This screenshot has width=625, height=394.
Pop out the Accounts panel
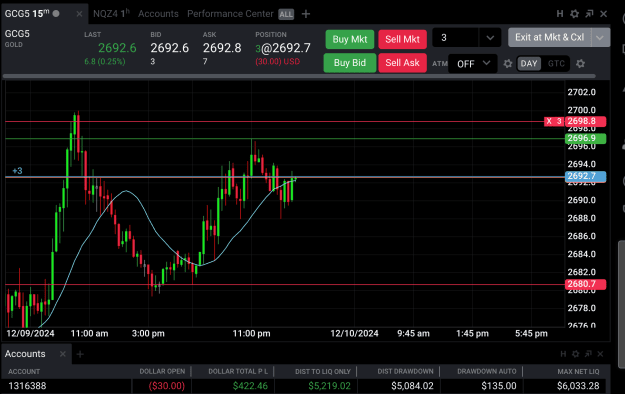click(588, 354)
